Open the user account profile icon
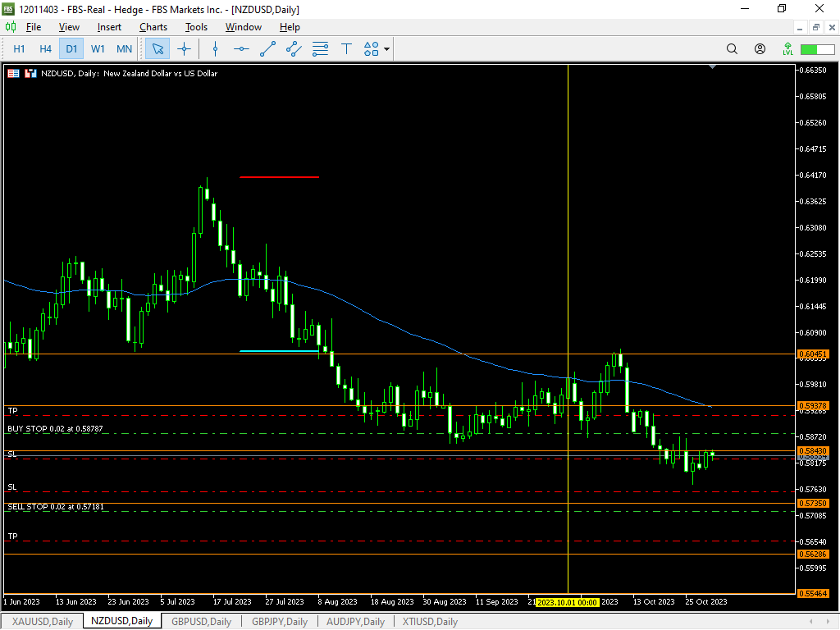Image resolution: width=840 pixels, height=630 pixels. [760, 49]
